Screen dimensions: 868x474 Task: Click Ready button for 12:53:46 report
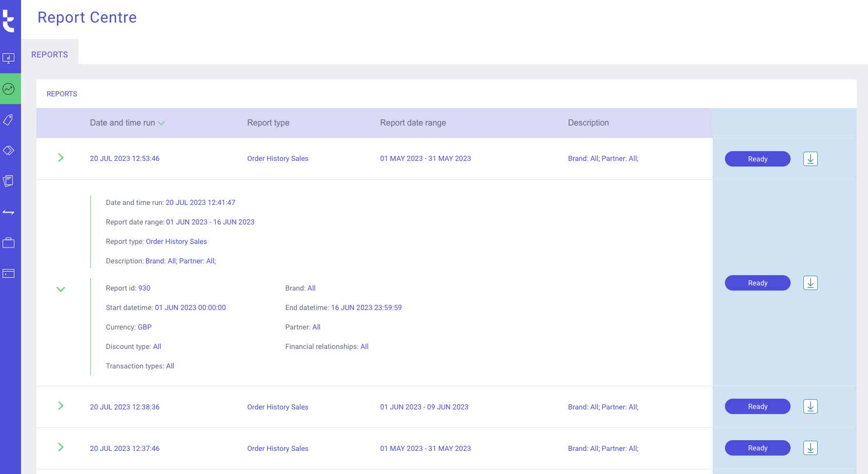point(757,159)
